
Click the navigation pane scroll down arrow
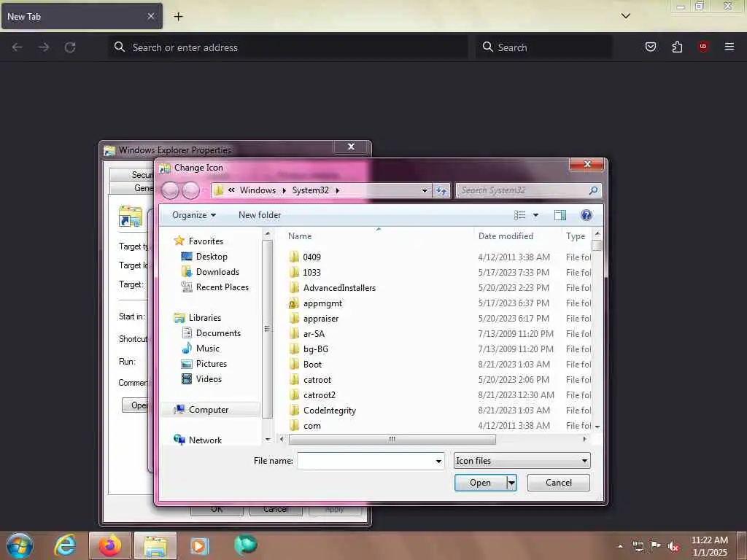pyautogui.click(x=267, y=439)
